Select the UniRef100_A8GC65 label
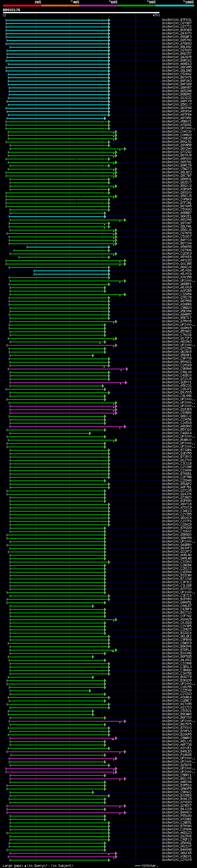Viewport: 197px width, 868px height. tap(177, 853)
